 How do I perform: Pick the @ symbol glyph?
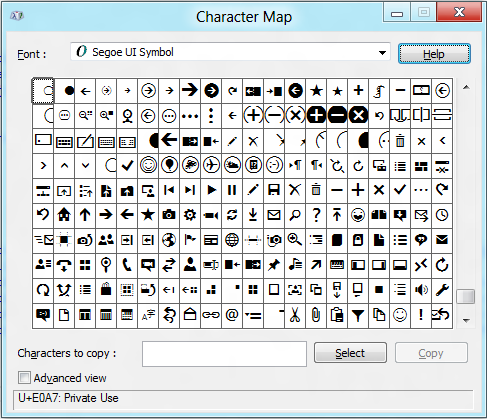pyautogui.click(x=232, y=315)
